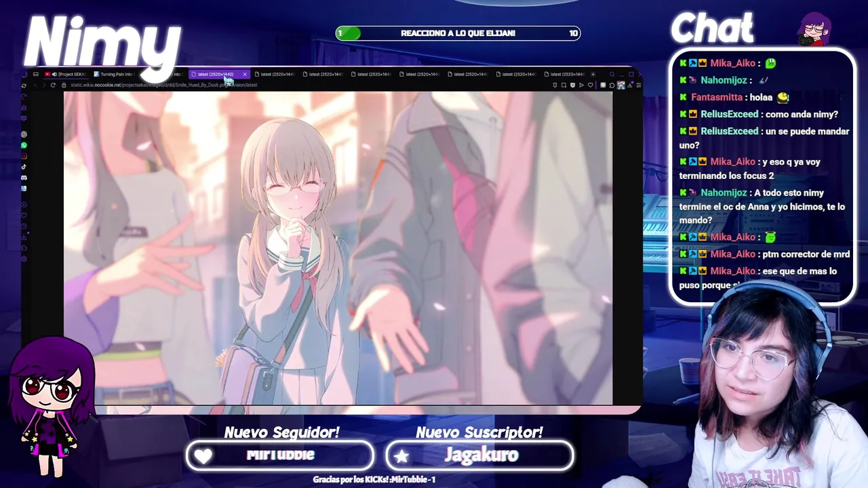Screen dimensions: 868x488
Task: Take a snapshot with the snapshot icon
Action: (x=564, y=85)
